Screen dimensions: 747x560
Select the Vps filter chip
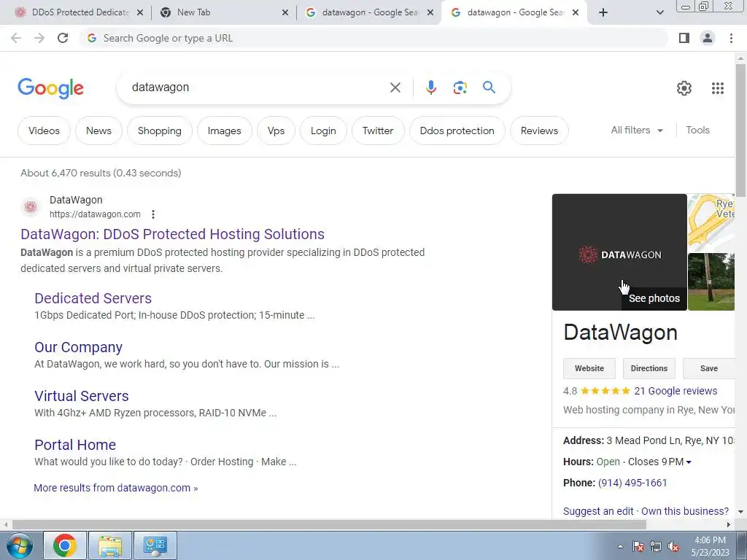pyautogui.click(x=276, y=131)
